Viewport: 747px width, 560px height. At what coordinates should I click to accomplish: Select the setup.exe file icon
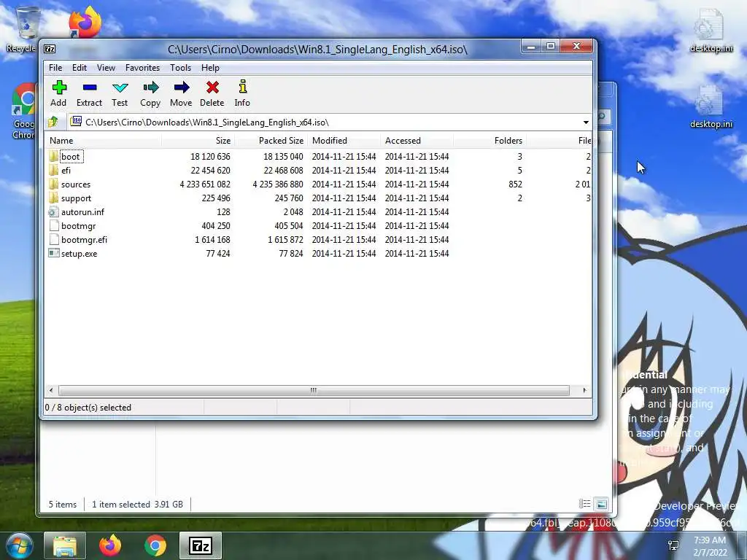tap(54, 253)
